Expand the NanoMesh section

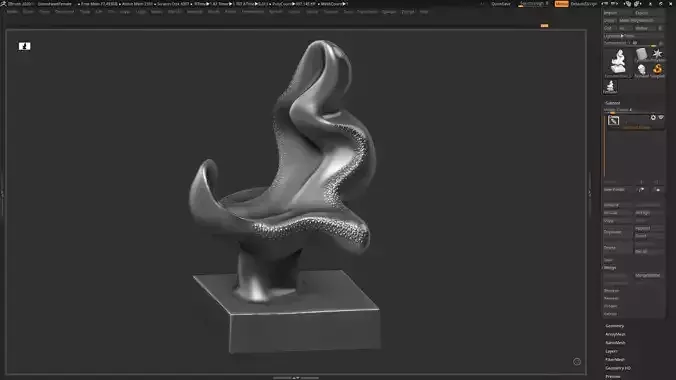(x=615, y=343)
